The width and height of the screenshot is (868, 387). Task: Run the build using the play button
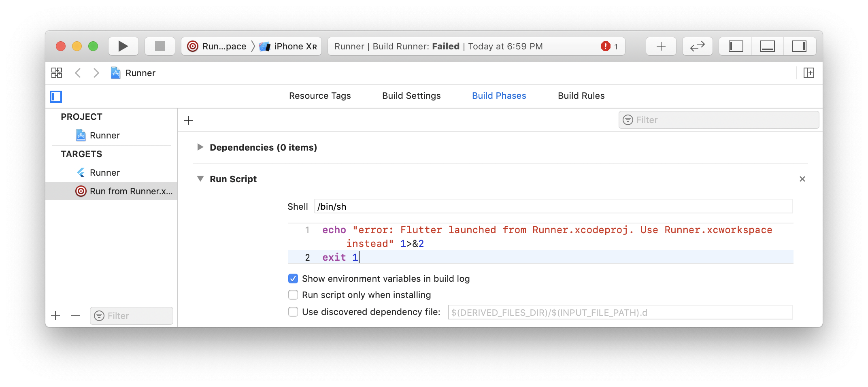tap(123, 46)
